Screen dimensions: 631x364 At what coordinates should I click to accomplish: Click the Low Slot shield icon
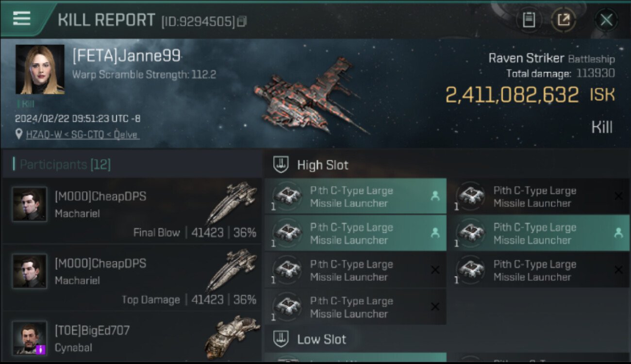[282, 338]
